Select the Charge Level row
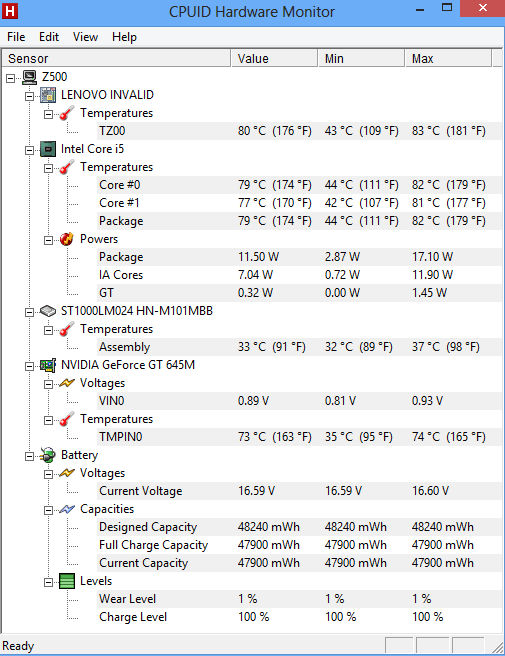 300,617
